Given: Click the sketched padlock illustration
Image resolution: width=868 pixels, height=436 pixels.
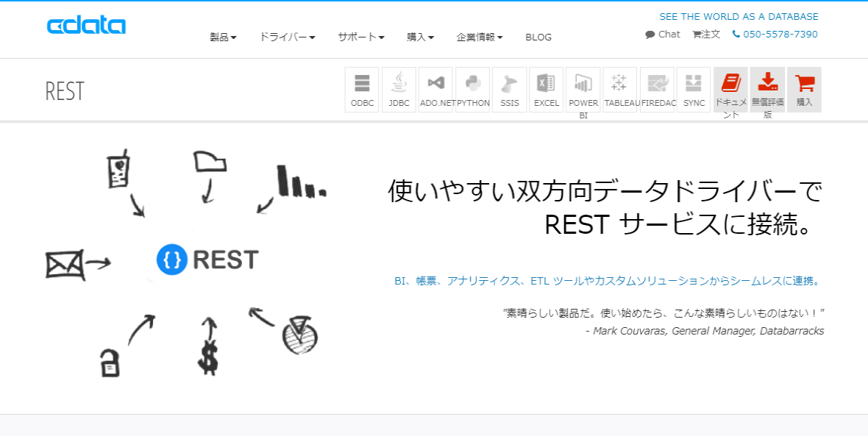Looking at the screenshot, I should [110, 362].
